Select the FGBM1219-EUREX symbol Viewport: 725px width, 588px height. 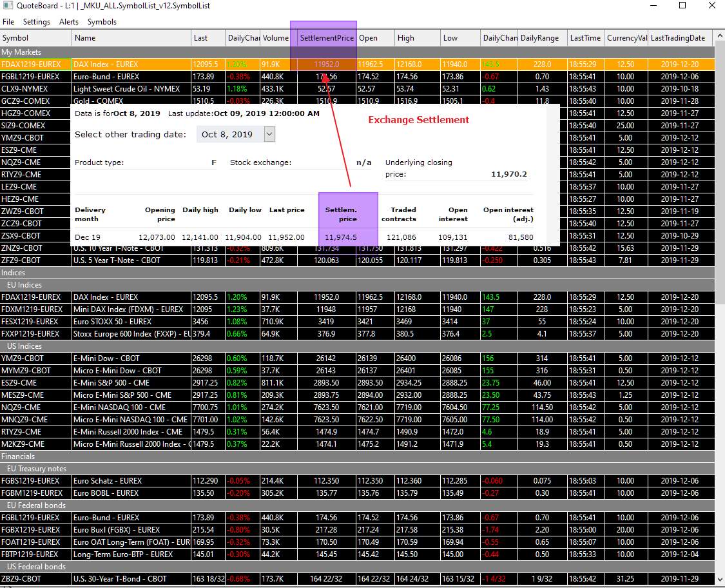[x=32, y=493]
